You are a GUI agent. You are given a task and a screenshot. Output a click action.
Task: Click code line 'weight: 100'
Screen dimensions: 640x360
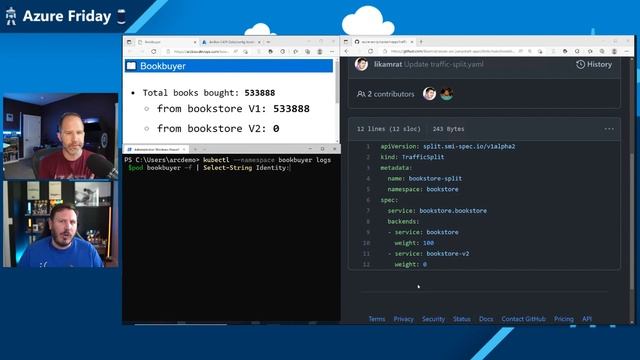pos(414,243)
